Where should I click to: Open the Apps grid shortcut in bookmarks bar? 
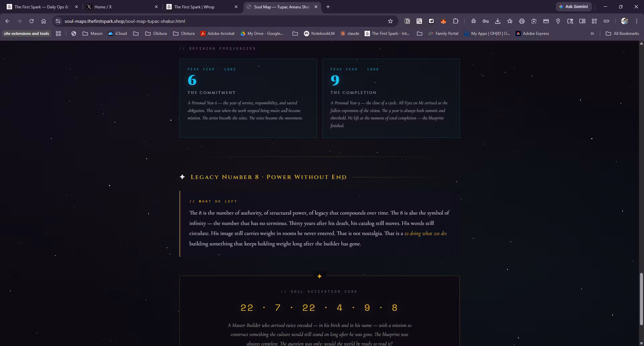pos(58,34)
